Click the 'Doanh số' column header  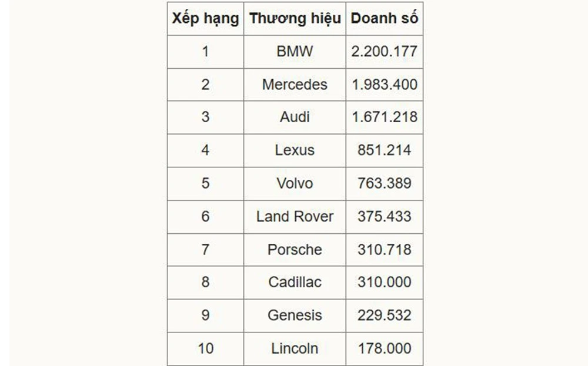(384, 18)
